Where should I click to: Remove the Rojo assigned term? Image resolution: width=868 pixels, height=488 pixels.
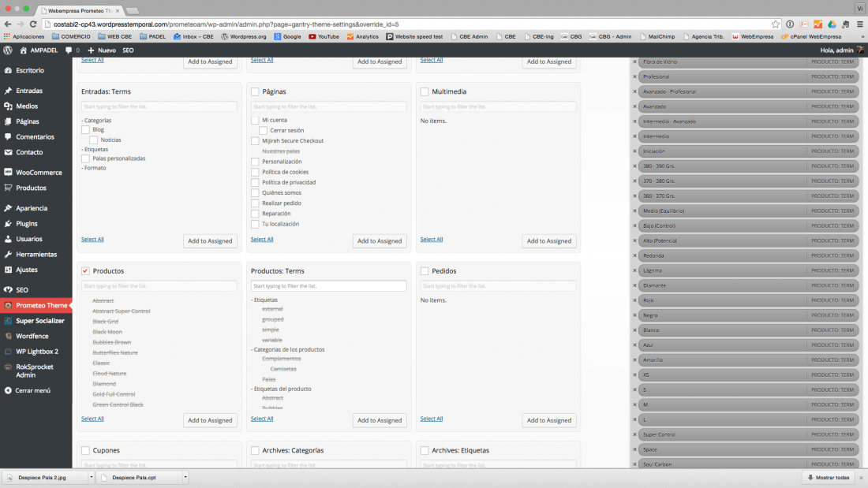(x=635, y=300)
